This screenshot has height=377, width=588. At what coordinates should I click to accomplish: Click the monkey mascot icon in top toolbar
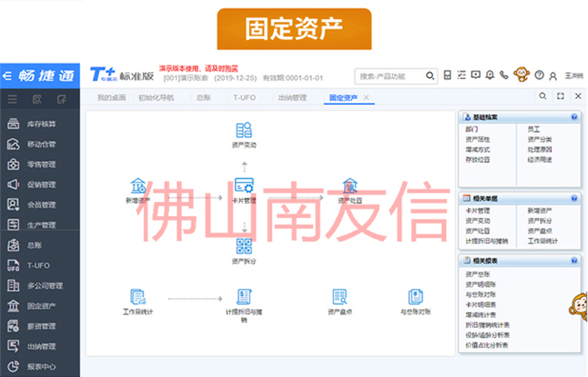[521, 74]
